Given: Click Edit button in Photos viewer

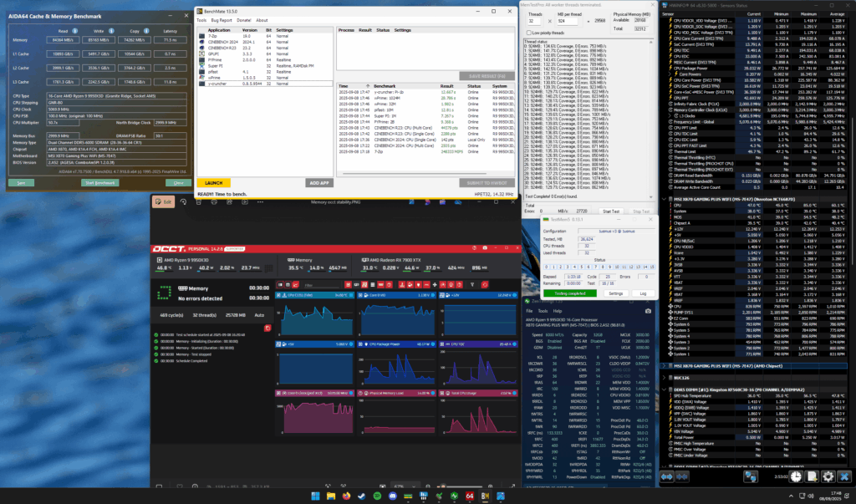Looking at the screenshot, I should tap(163, 202).
